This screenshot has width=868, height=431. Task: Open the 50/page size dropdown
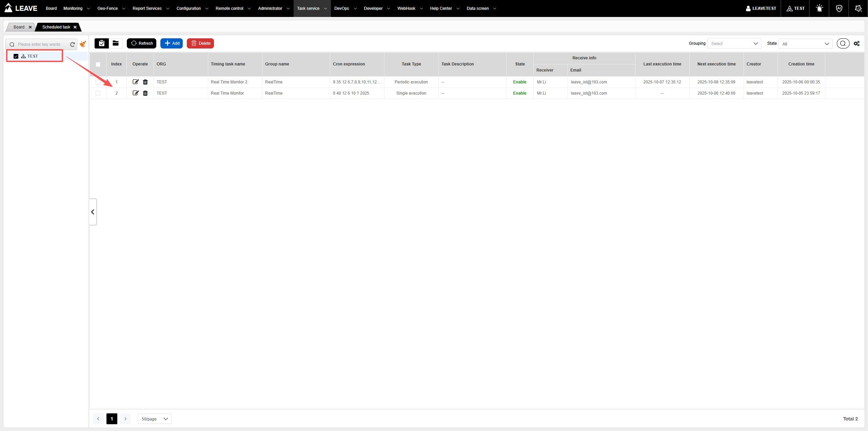[x=154, y=419]
